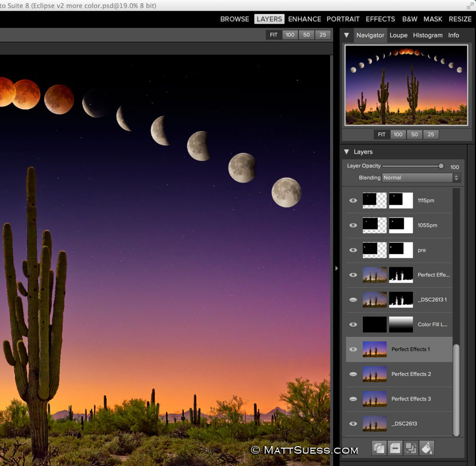Show the Perfect Effects 2 layer
The height and width of the screenshot is (466, 476).
click(353, 374)
